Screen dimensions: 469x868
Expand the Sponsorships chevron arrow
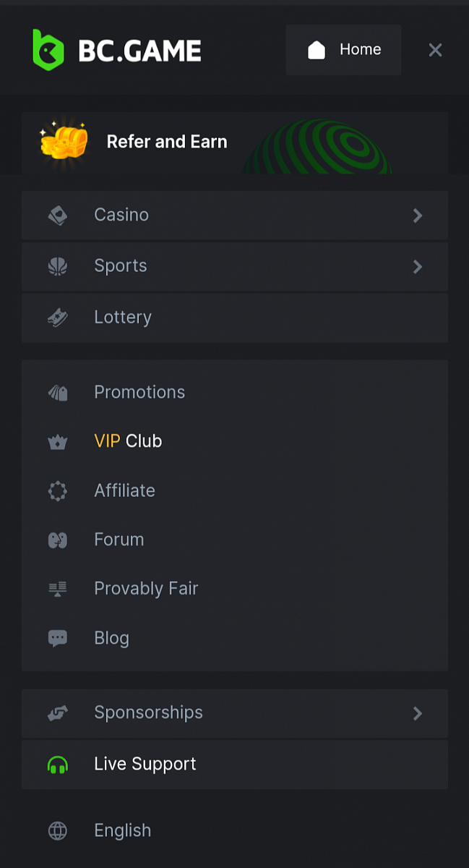(x=417, y=713)
